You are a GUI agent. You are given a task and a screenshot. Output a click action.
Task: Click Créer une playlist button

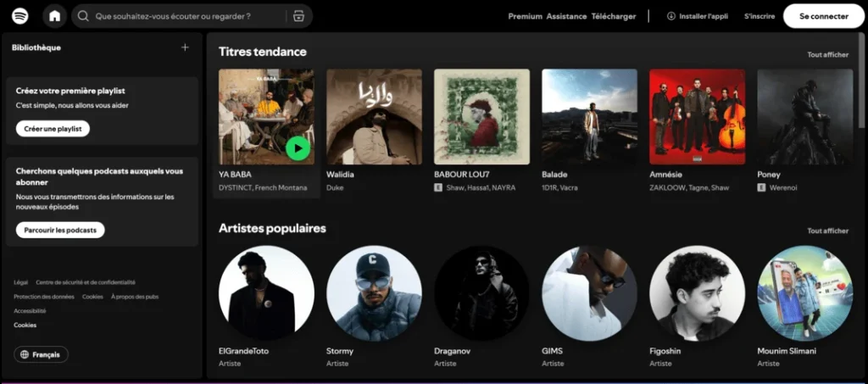(x=53, y=129)
